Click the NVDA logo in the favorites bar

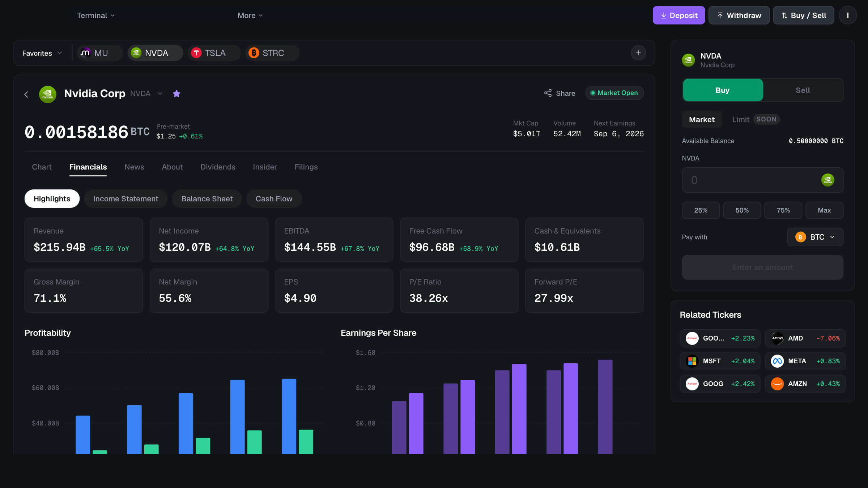pyautogui.click(x=136, y=53)
